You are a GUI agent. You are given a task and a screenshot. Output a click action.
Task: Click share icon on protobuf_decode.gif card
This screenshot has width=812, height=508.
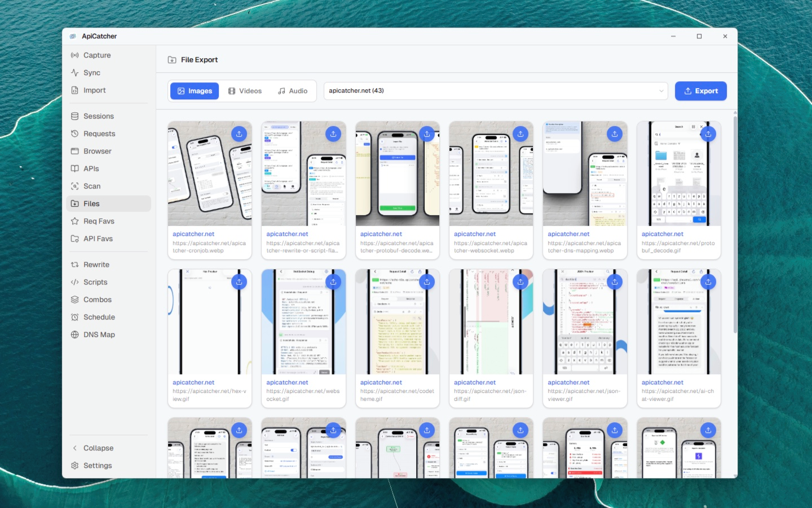(x=708, y=134)
